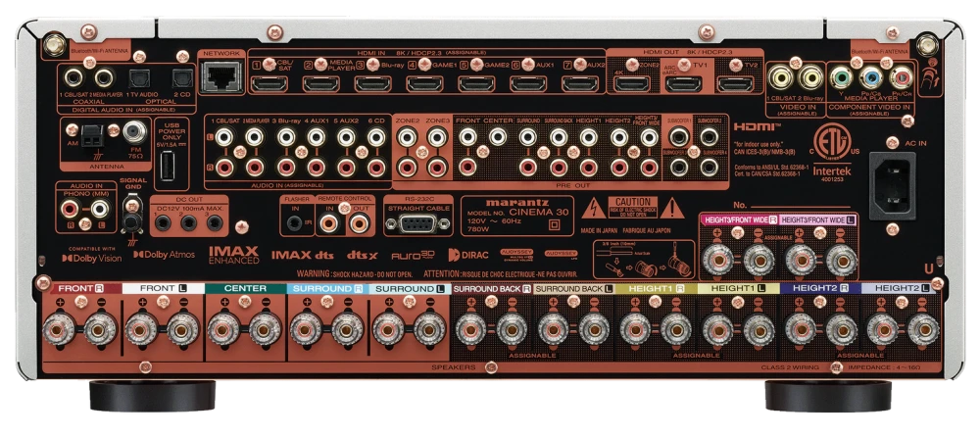Click the FM 75Ω antenna jack
The height and width of the screenshot is (437, 980).
tap(134, 131)
